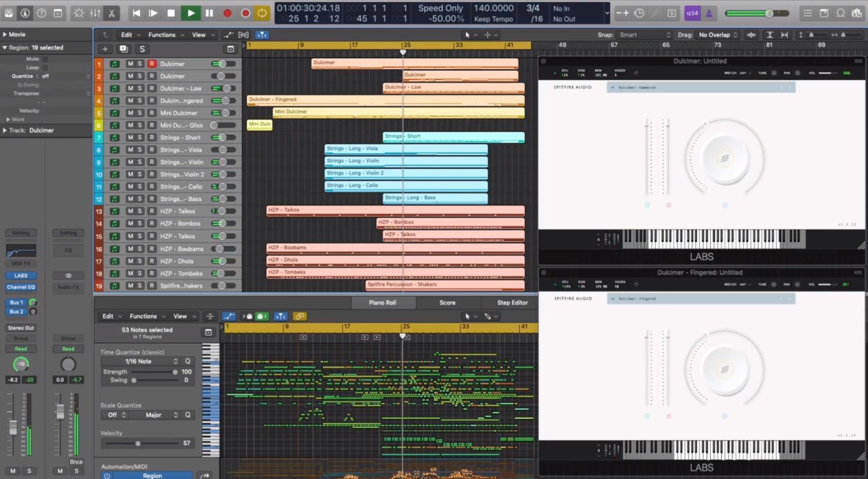This screenshot has width=868, height=479.
Task: Adjust the Velocity slider
Action: click(138, 443)
